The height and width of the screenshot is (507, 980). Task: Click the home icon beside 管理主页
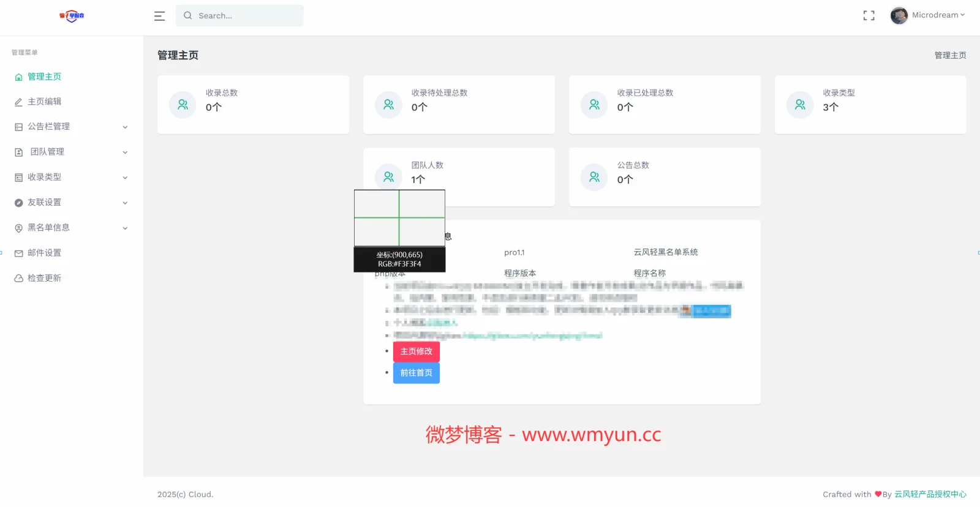[x=18, y=77]
